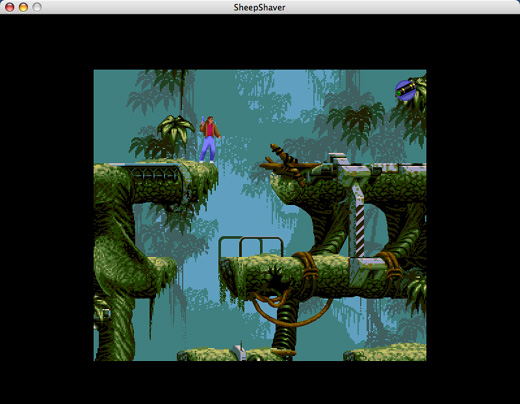Click the gray zoom button in the title bar
Screen dimensions: 520x404
[37, 7]
